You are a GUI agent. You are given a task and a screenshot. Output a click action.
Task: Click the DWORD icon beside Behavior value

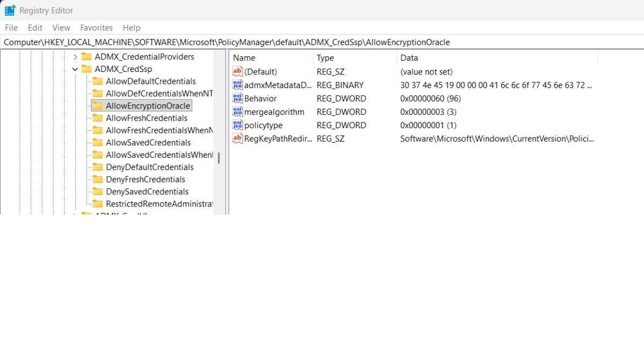[x=237, y=98]
